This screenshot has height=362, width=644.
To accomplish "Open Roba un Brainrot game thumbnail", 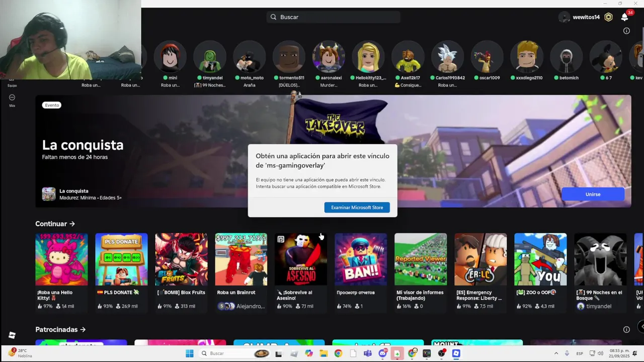I will [x=241, y=259].
